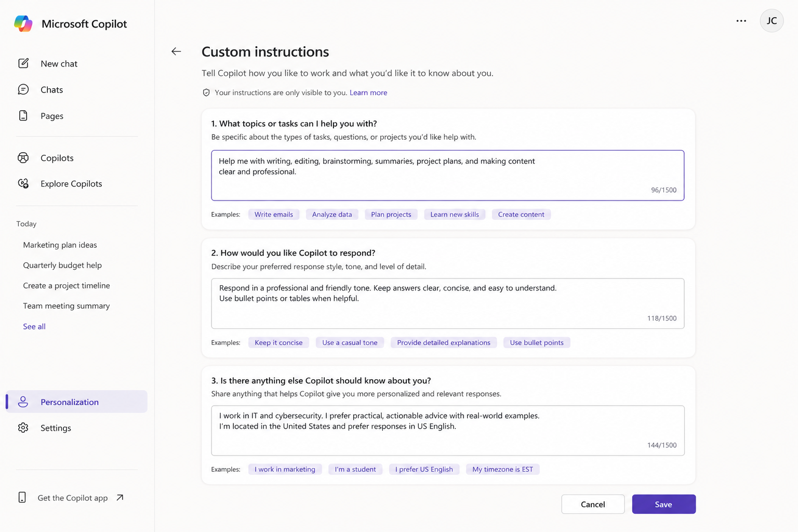Click the phone icon beside Get the Copilot app
Screen dimensions: 798x532
click(22, 497)
